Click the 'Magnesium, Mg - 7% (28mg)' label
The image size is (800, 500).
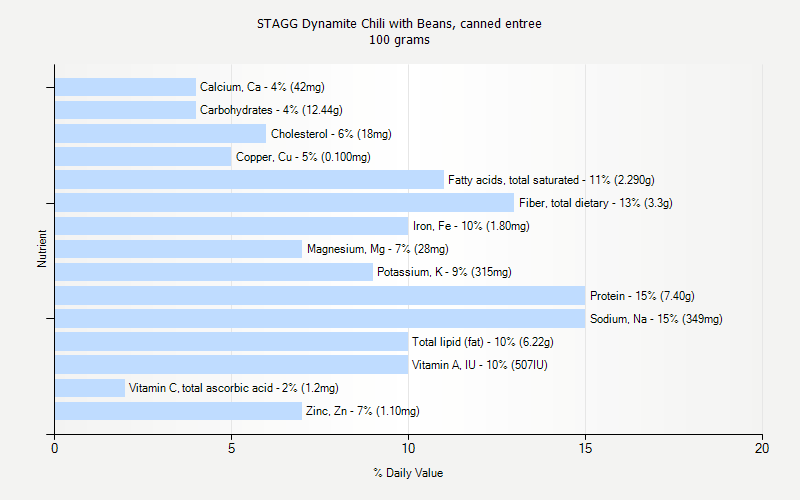click(x=378, y=249)
